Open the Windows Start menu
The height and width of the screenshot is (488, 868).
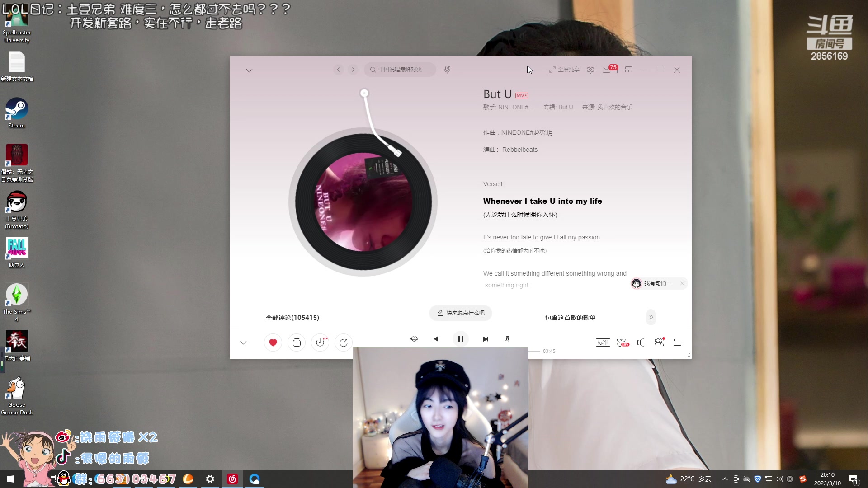[11, 479]
